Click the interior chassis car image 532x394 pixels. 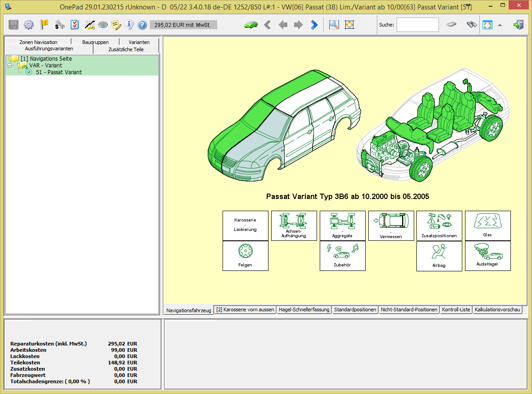pyautogui.click(x=433, y=125)
